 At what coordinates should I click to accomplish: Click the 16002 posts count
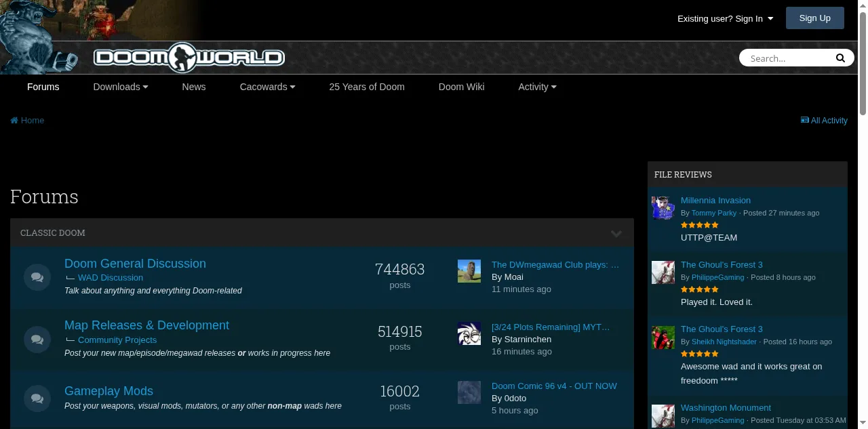tap(400, 391)
